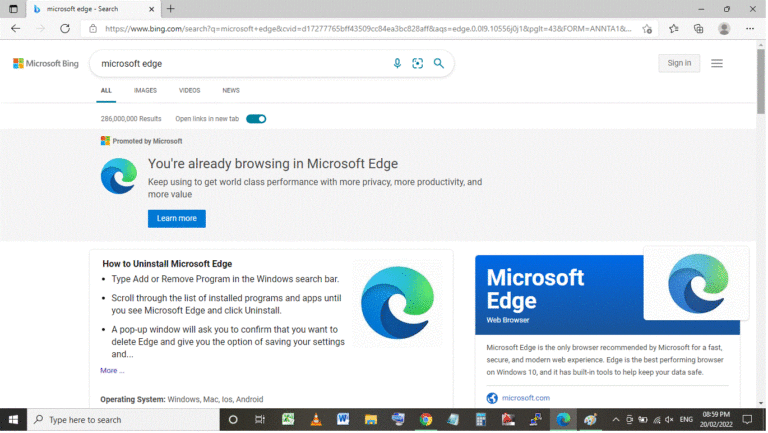Click the Microsoft Bing logo
This screenshot has width=768, height=433.
(x=46, y=63)
